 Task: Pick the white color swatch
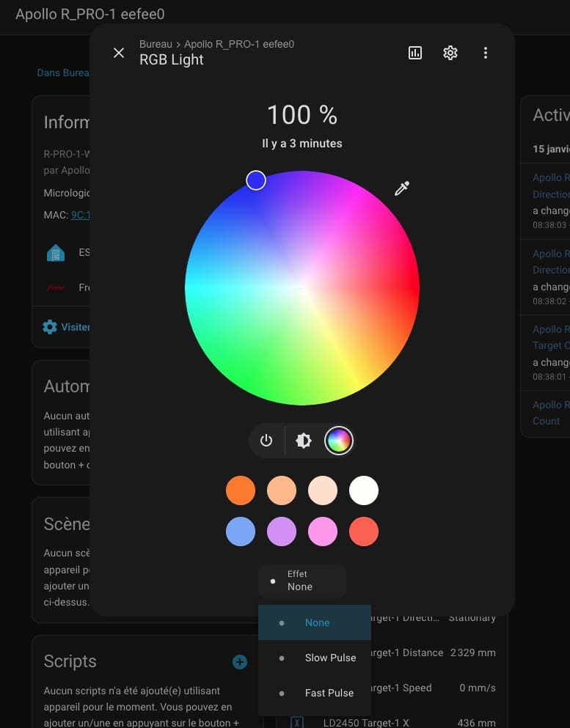click(364, 490)
